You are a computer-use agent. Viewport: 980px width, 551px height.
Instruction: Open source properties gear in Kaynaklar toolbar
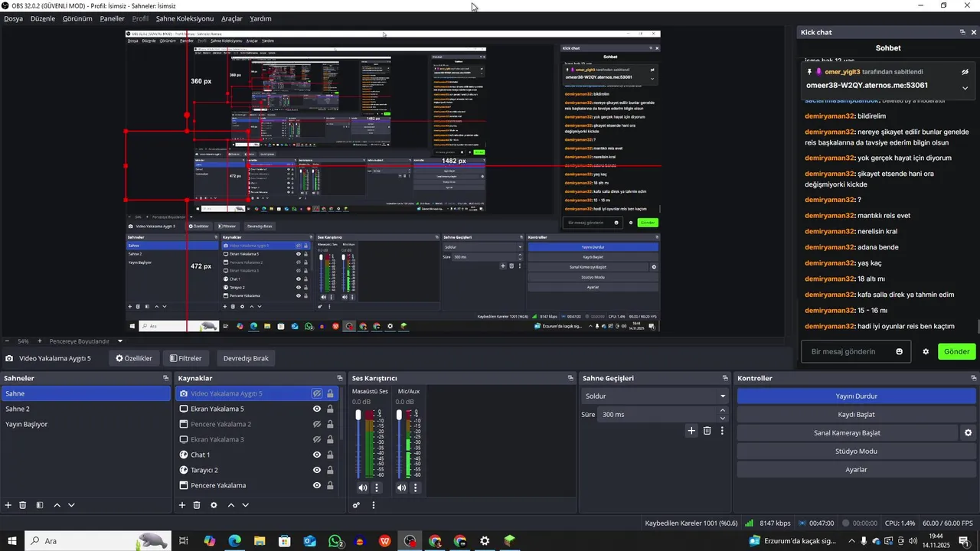(214, 505)
